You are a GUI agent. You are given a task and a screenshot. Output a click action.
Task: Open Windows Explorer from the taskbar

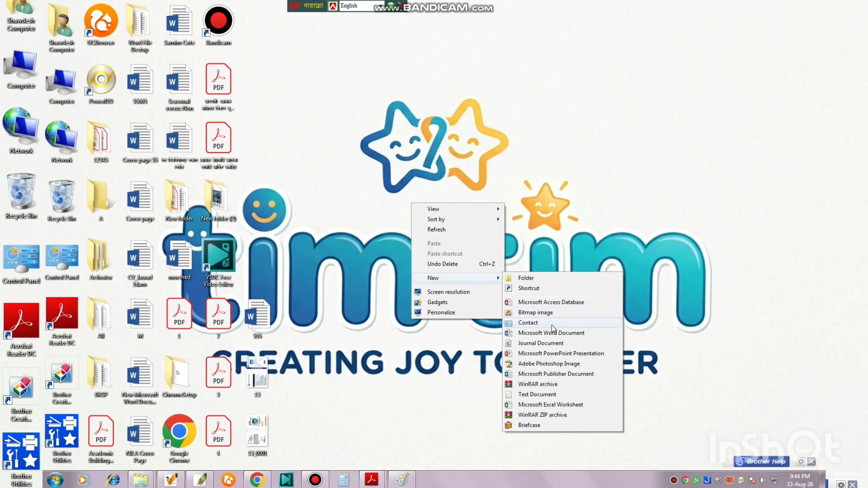(x=141, y=479)
